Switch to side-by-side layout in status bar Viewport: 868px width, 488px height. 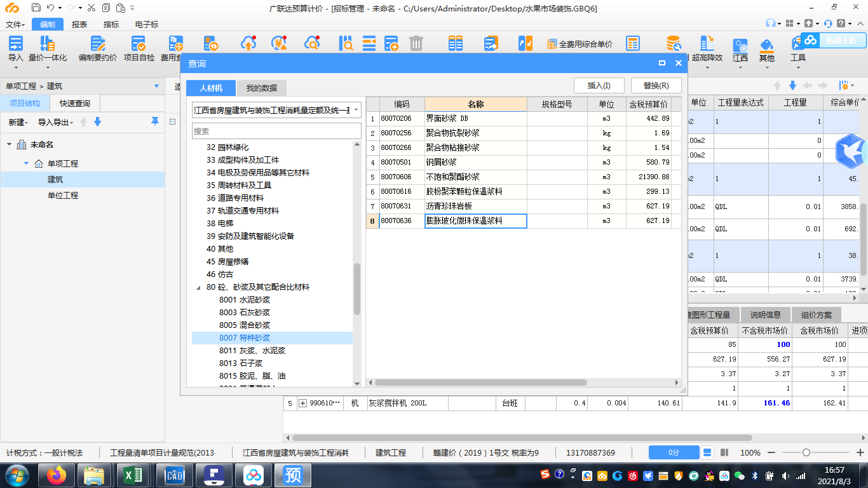pyautogui.click(x=724, y=452)
